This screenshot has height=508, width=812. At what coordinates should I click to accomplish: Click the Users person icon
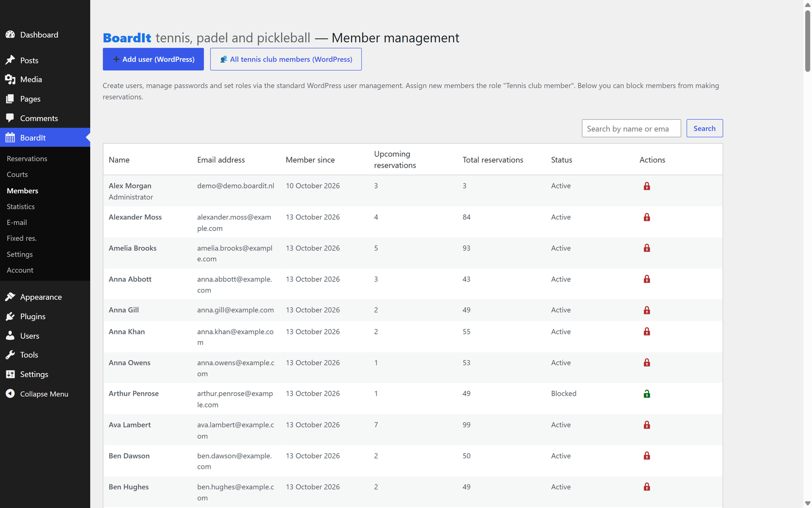(x=10, y=336)
